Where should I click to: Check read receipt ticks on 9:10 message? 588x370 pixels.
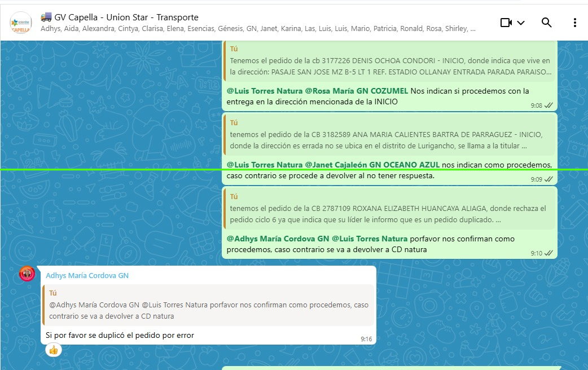[x=548, y=253]
